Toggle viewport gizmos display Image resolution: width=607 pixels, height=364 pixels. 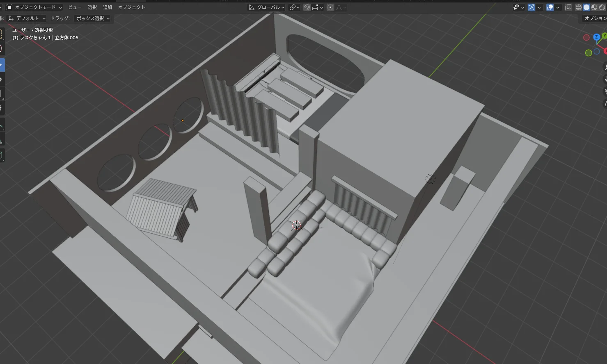click(x=531, y=7)
